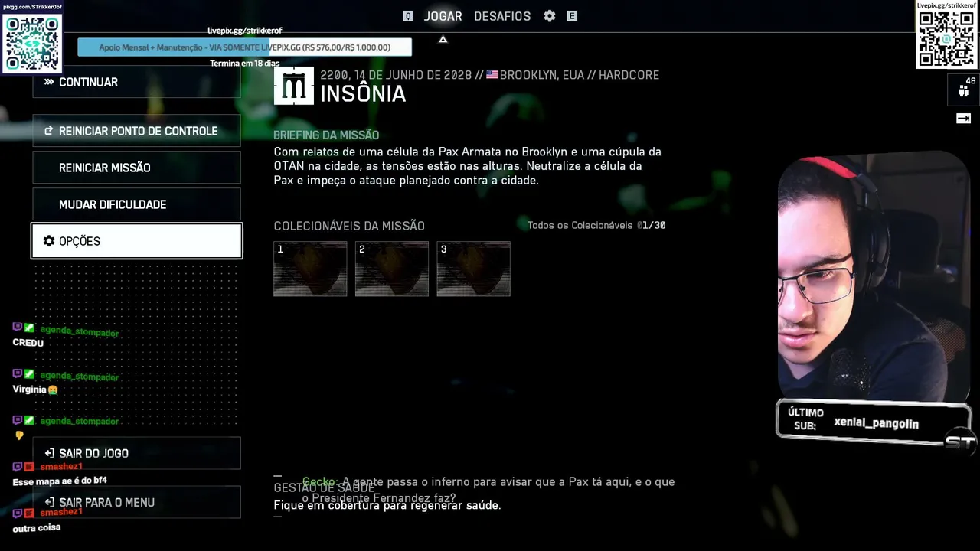Switch to the JOGAR tab
The image size is (980, 551).
pos(443,16)
